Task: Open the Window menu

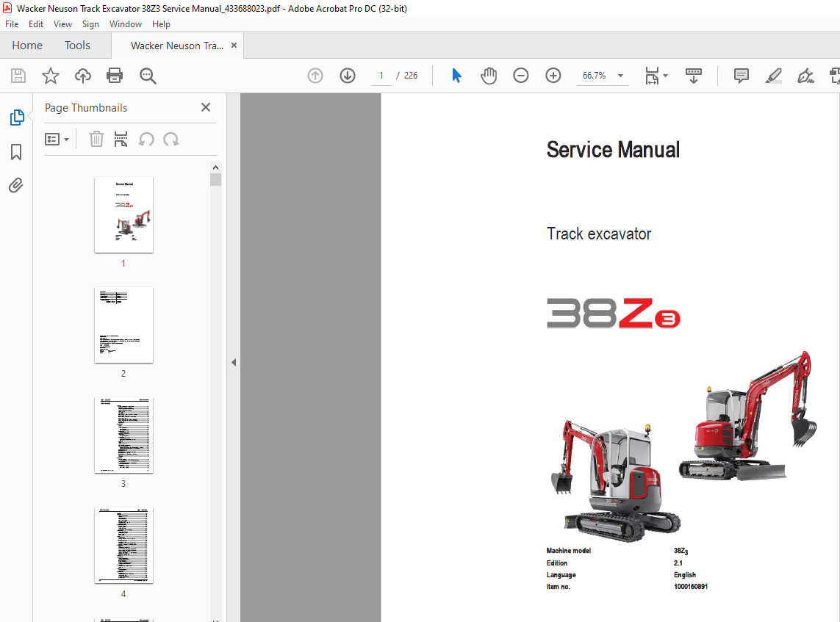Action: pos(126,24)
